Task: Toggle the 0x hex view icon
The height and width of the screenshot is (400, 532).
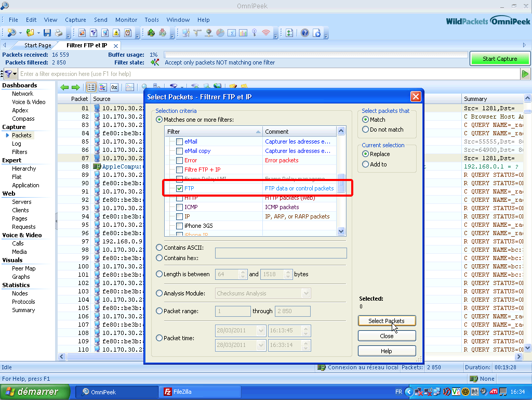Action: point(114,87)
